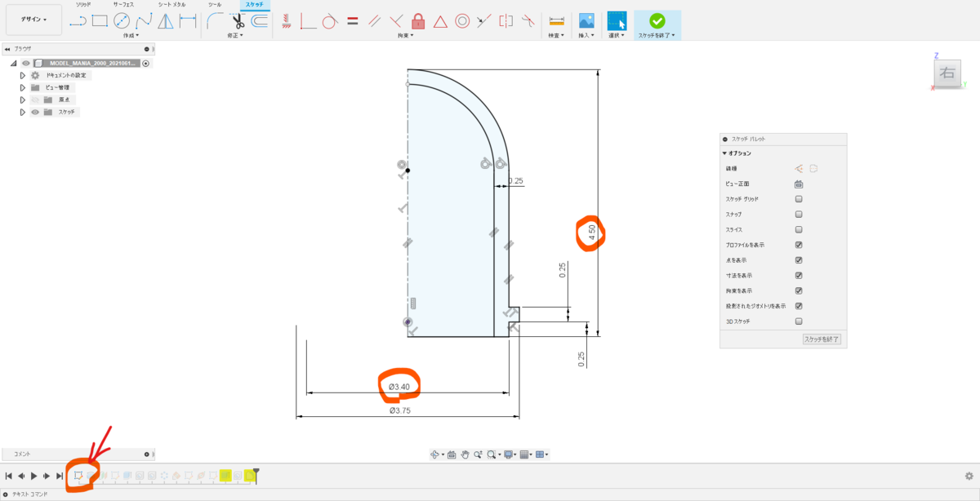Expand the ドキュメントの設定 tree node
Viewport: 980px width, 501px height.
coord(23,75)
